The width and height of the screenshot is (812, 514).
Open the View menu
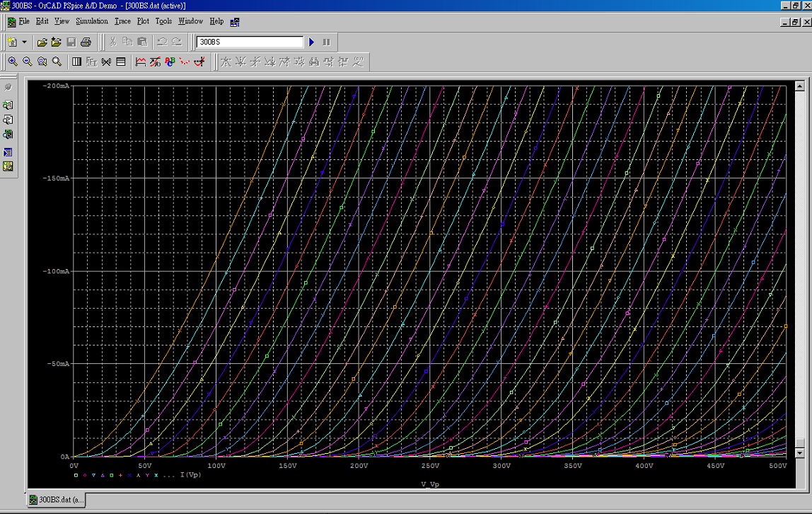[x=62, y=21]
